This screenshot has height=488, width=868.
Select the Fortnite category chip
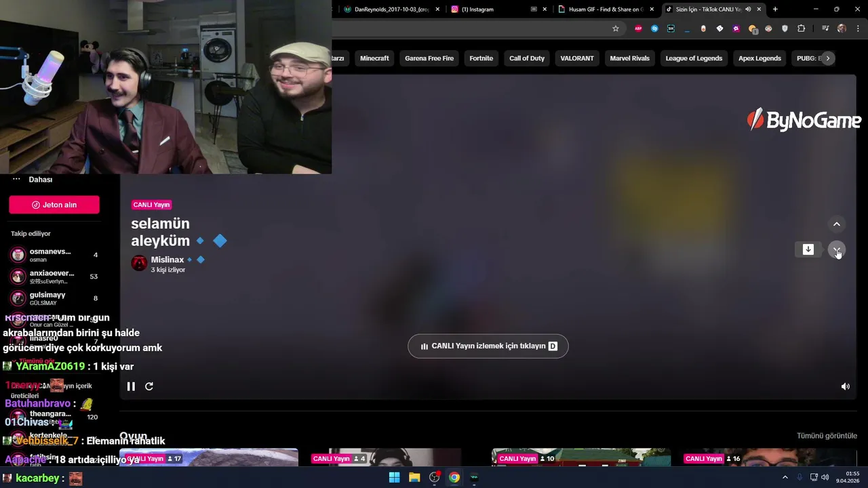pos(481,58)
